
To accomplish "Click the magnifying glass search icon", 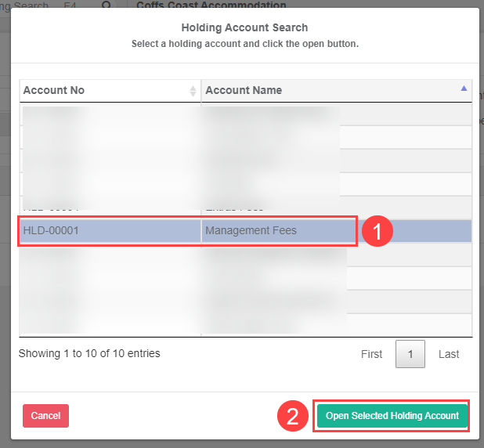I will [x=107, y=5].
